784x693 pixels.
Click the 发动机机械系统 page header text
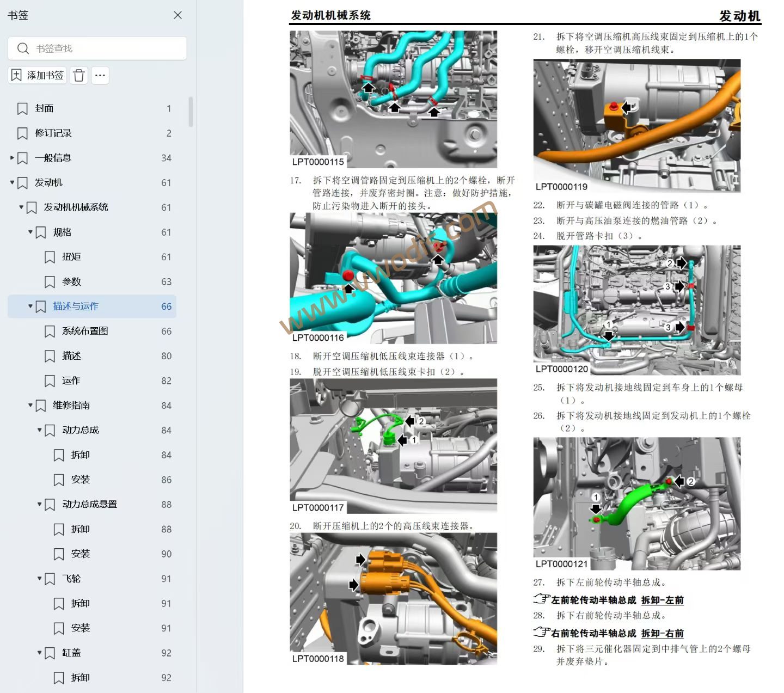click(331, 15)
